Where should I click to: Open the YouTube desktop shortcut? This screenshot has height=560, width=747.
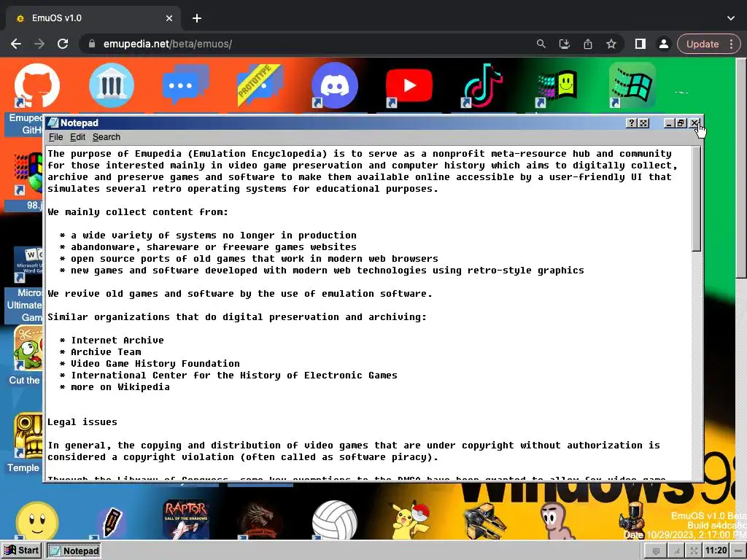(x=409, y=86)
